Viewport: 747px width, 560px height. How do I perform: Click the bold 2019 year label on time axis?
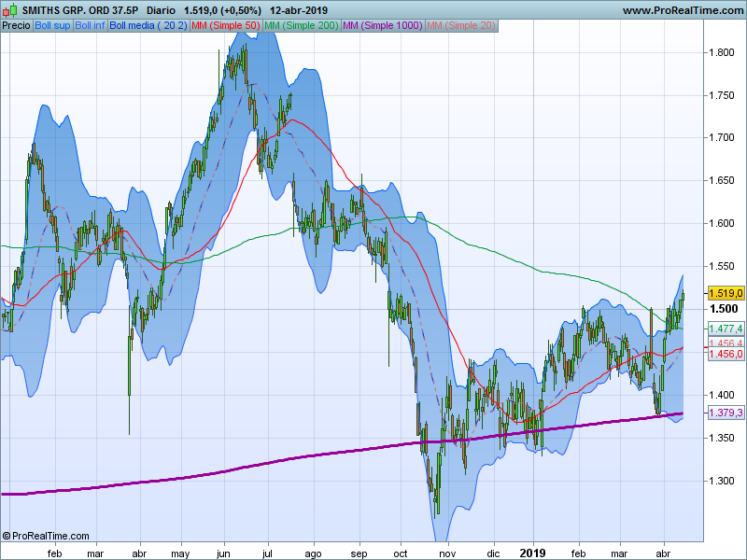532,553
